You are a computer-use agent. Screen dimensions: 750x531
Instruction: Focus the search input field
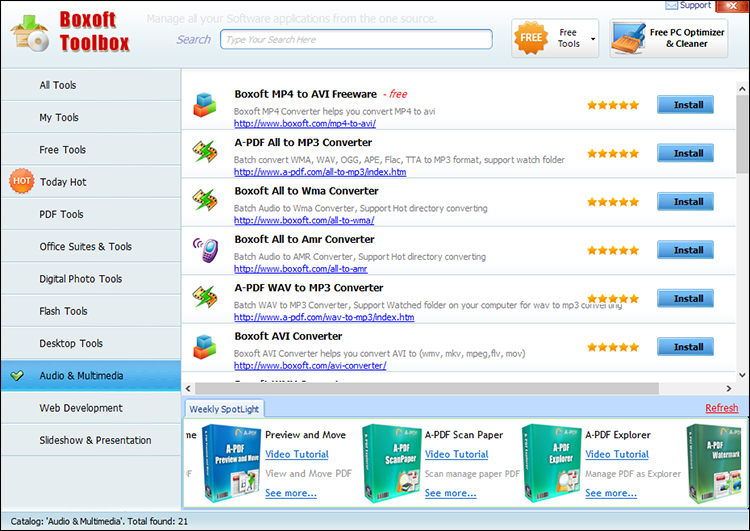[x=356, y=39]
